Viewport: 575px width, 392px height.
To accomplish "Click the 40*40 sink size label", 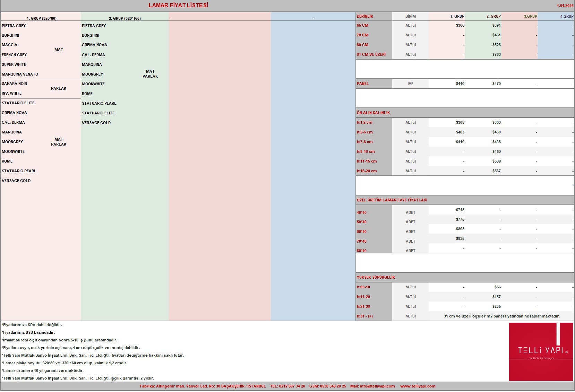I will 362,212.
